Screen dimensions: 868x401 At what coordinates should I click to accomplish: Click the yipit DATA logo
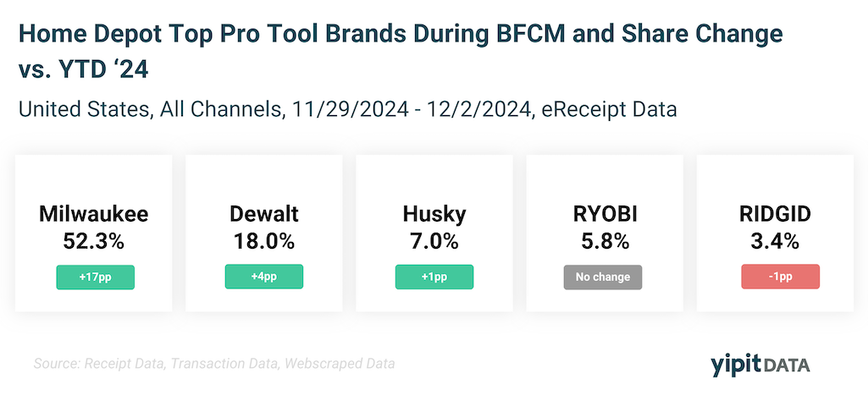pyautogui.click(x=760, y=365)
